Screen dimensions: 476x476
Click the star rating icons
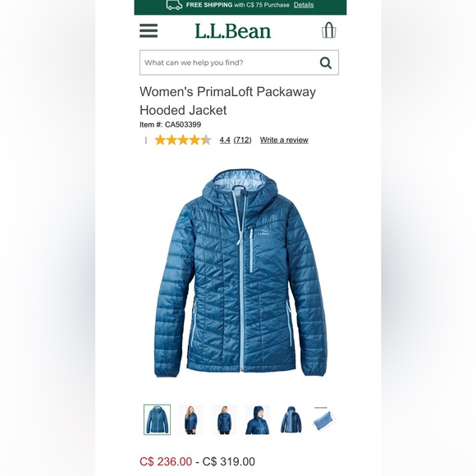[x=183, y=140]
